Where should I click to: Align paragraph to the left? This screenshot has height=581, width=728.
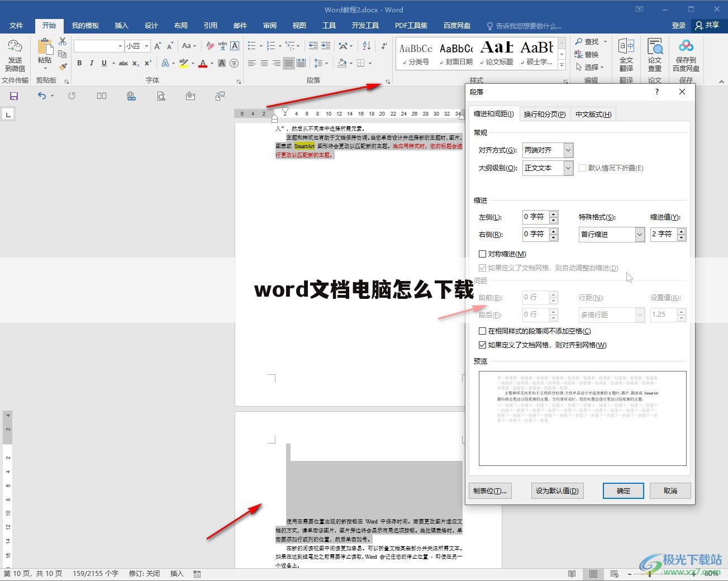(252, 63)
